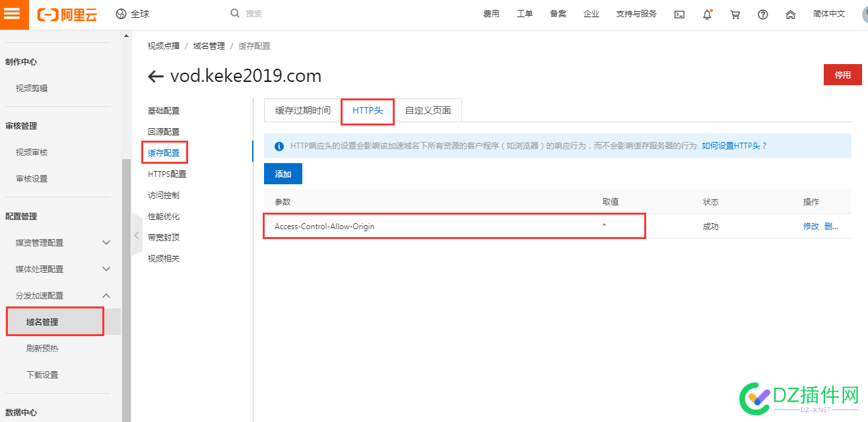Open the 如何设置HTTP头 help link
Screen dimensions: 868x422
click(735, 146)
